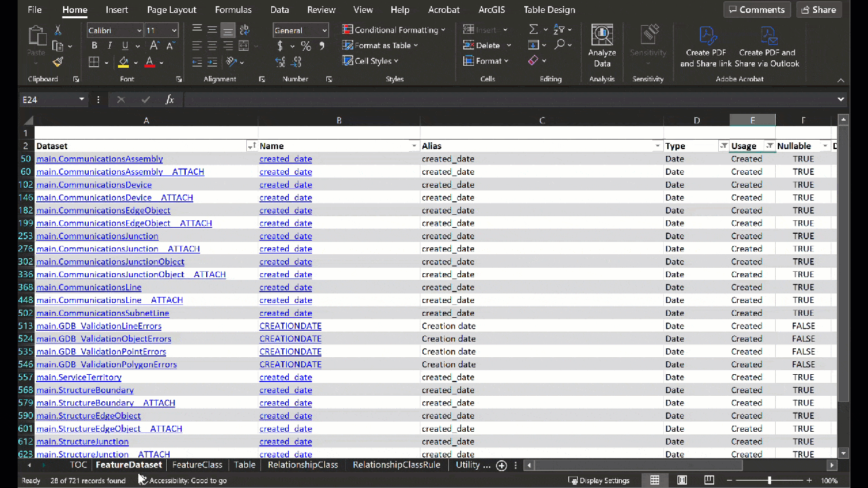The image size is (868, 488).
Task: Open Find & Select magnifier
Action: click(559, 45)
